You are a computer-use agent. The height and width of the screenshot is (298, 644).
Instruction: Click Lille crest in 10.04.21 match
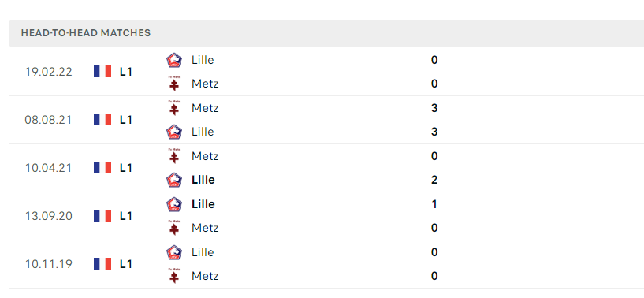click(174, 180)
